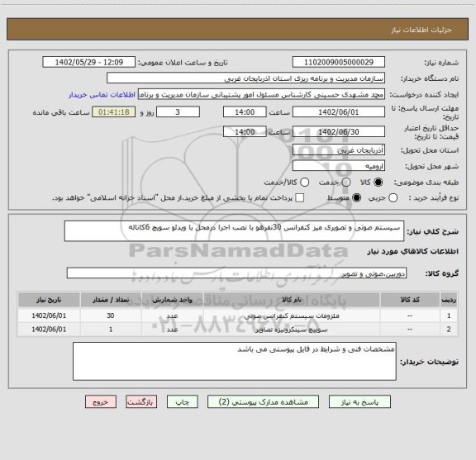Click the buyer organization name field
476x460 pixels.
tap(246, 78)
